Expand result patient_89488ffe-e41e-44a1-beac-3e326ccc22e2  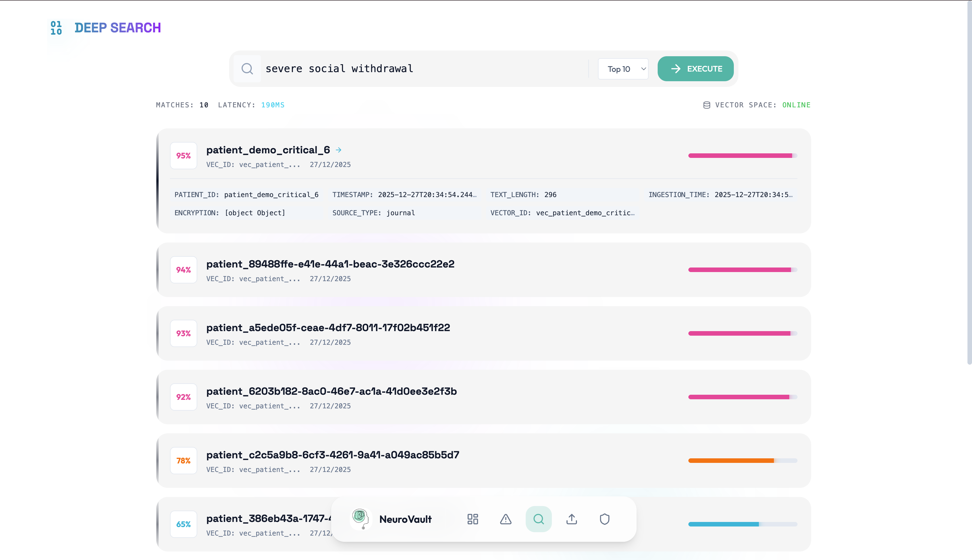coord(330,264)
